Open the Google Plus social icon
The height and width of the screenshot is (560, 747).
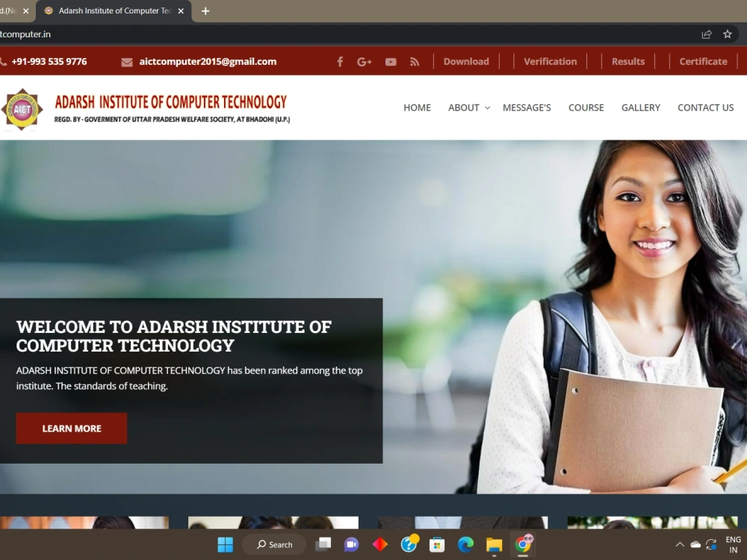364,61
